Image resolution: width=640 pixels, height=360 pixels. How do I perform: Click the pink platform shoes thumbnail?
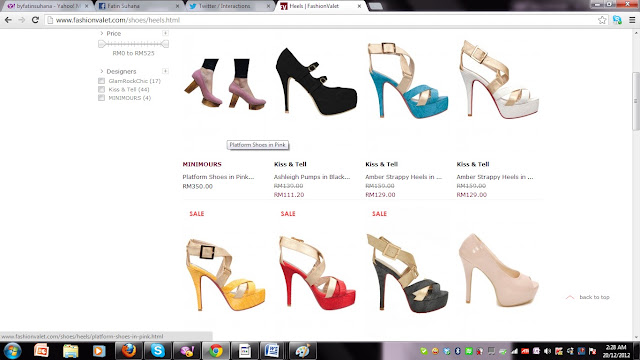tap(225, 83)
